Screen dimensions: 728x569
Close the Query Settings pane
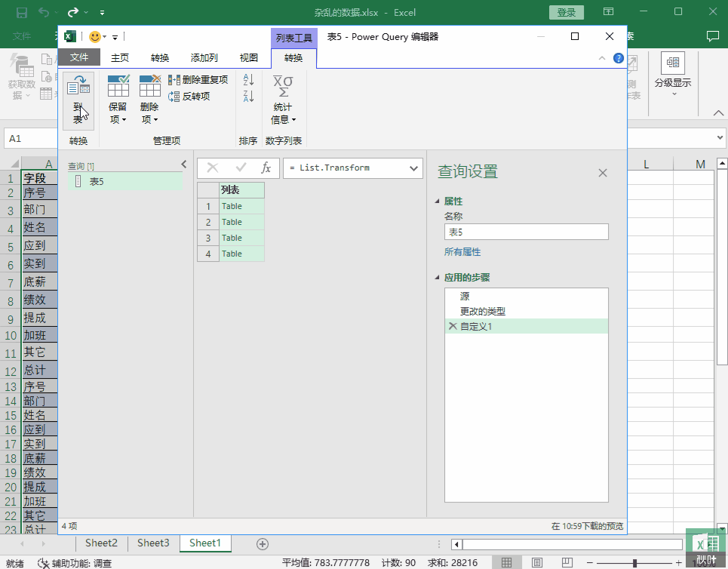point(603,173)
